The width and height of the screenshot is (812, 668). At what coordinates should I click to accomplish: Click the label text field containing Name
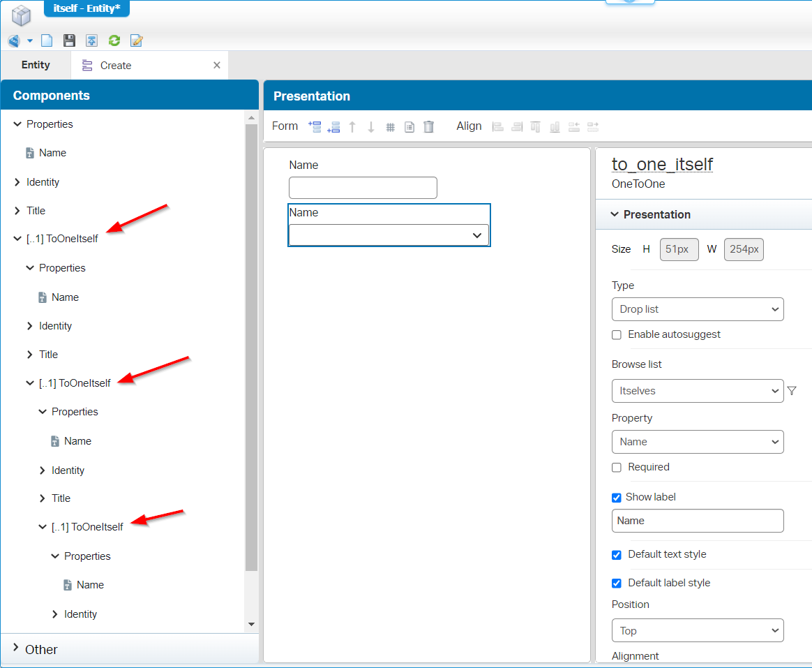click(697, 521)
